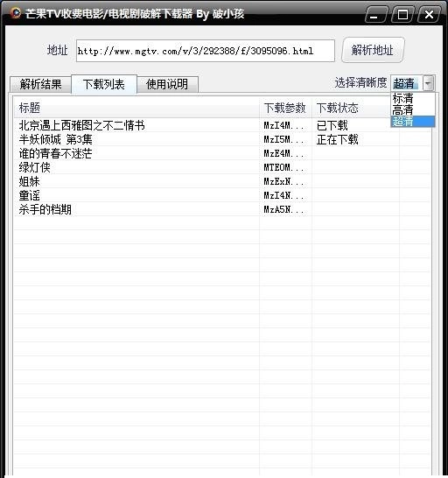Open the 选择清晰度 dropdown arrow

click(x=428, y=83)
